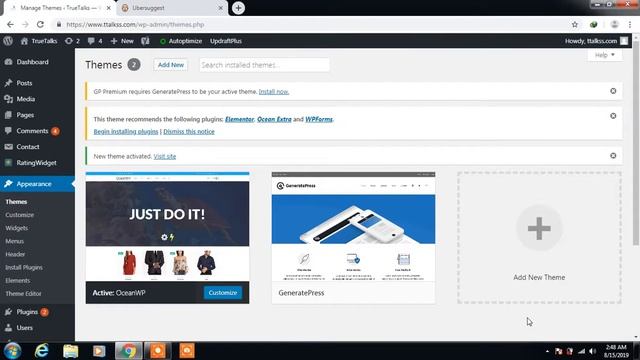Open Customize under Appearance
The image size is (640, 360).
20,215
